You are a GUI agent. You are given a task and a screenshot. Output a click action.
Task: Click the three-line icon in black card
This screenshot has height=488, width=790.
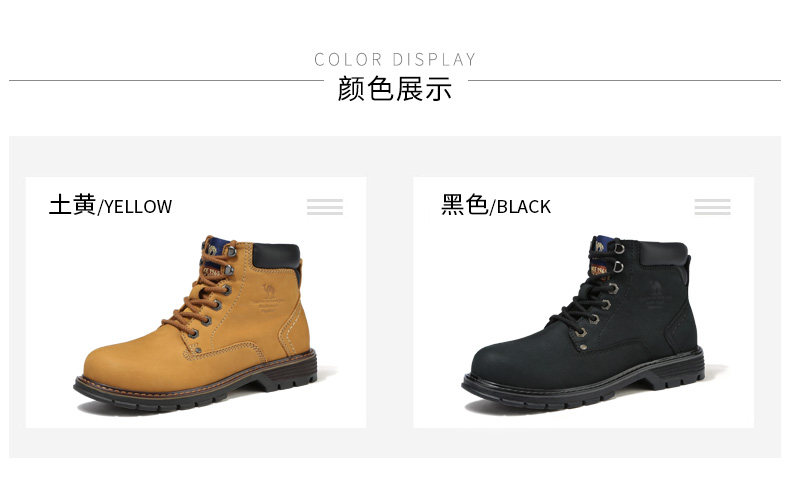(712, 207)
